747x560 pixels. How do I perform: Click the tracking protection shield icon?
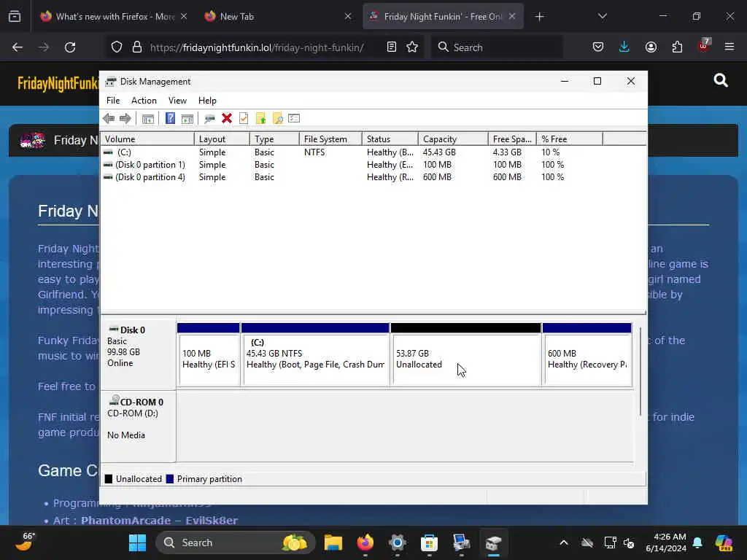117,47
